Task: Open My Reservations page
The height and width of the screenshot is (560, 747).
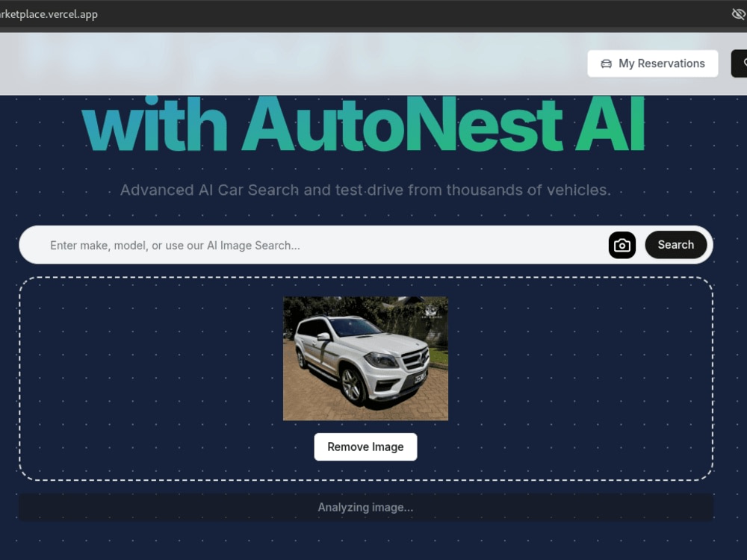Action: 652,63
